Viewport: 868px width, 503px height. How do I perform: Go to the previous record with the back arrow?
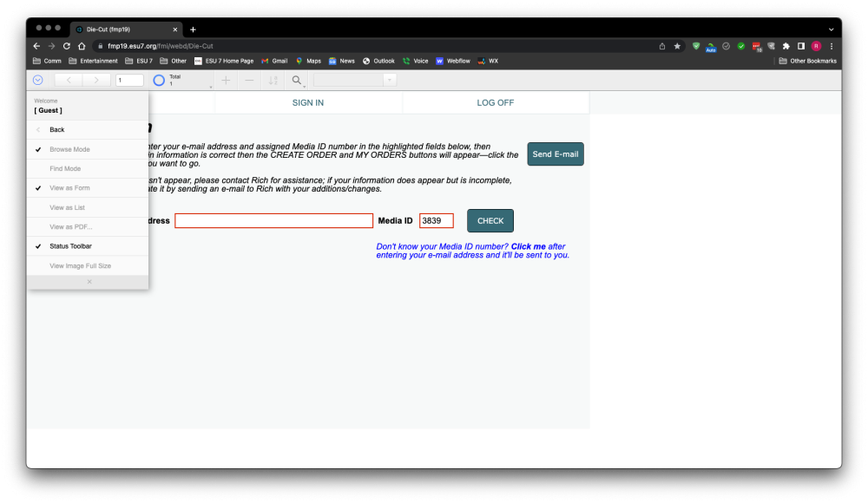[x=68, y=79]
